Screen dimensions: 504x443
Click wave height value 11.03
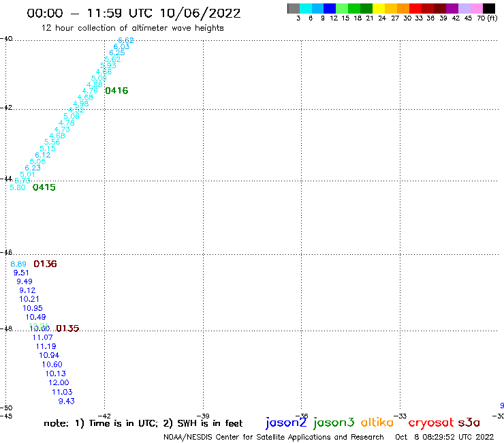[63, 392]
